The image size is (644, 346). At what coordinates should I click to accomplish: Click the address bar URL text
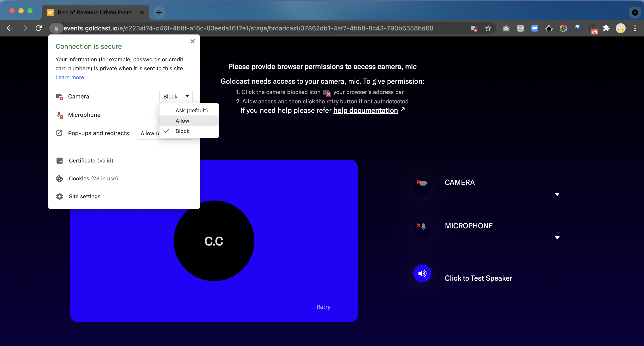(248, 28)
